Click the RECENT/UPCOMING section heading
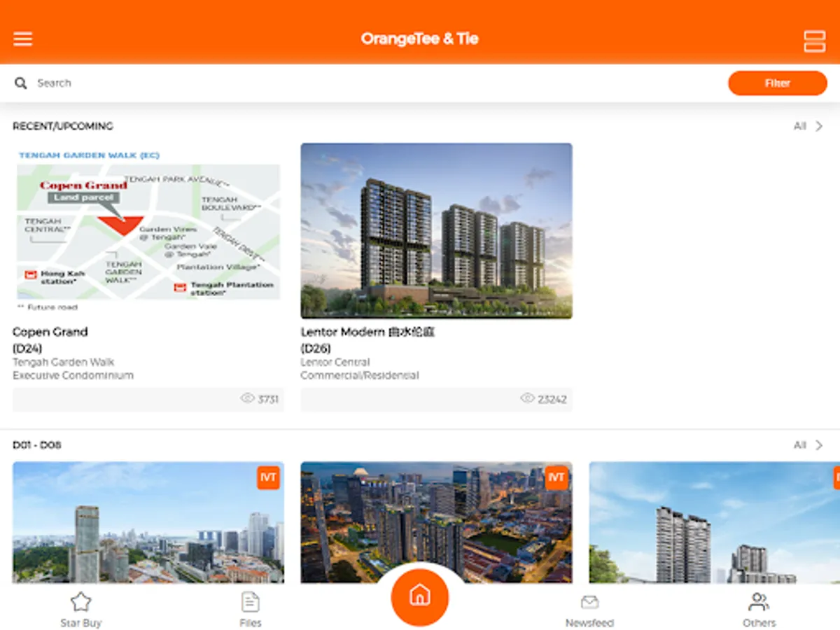This screenshot has height=630, width=840. coord(63,126)
